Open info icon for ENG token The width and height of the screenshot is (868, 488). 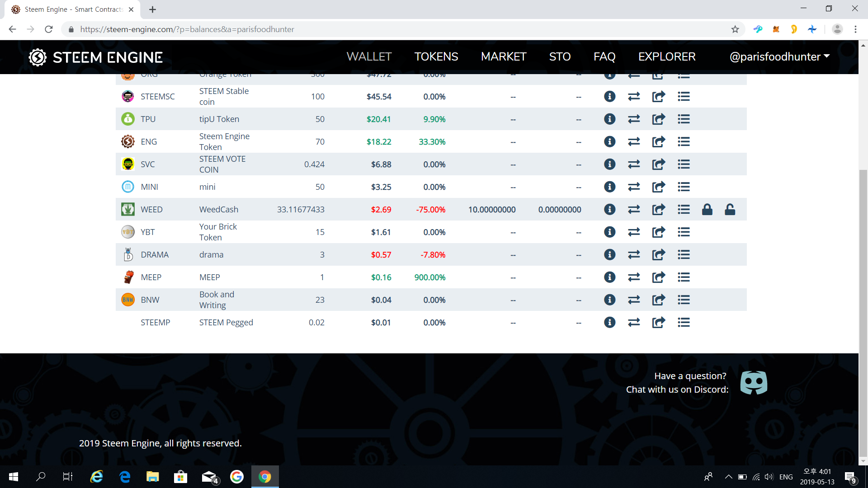609,141
